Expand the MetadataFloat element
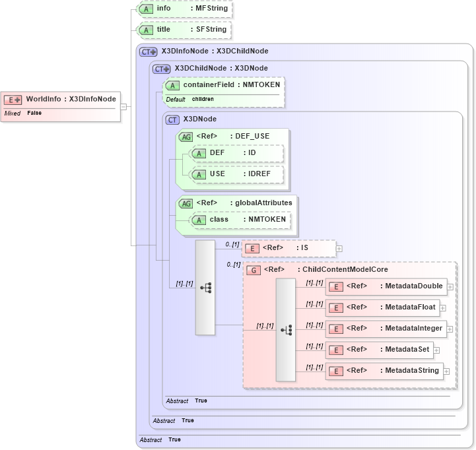Viewport: 476px width, 450px height. click(x=443, y=308)
